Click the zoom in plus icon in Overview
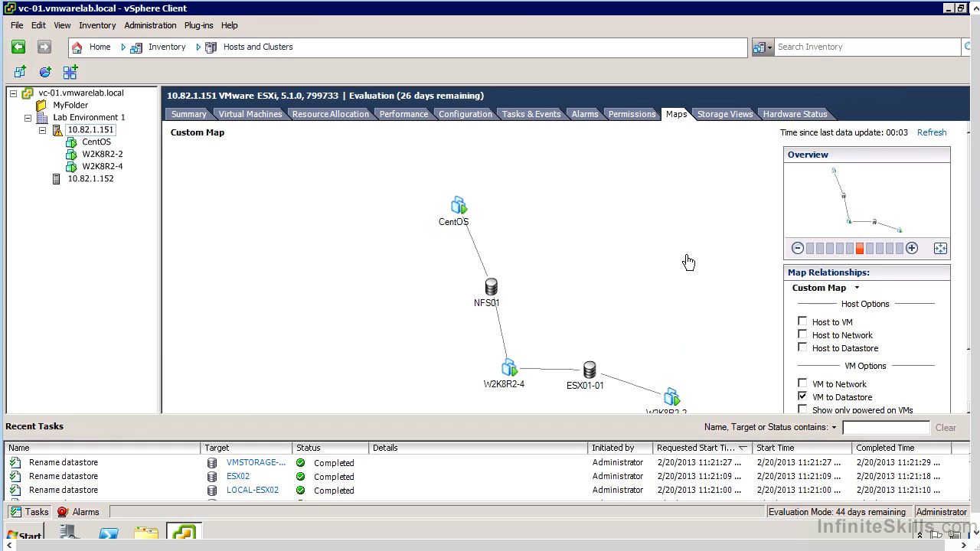The width and height of the screenshot is (980, 551). (912, 248)
